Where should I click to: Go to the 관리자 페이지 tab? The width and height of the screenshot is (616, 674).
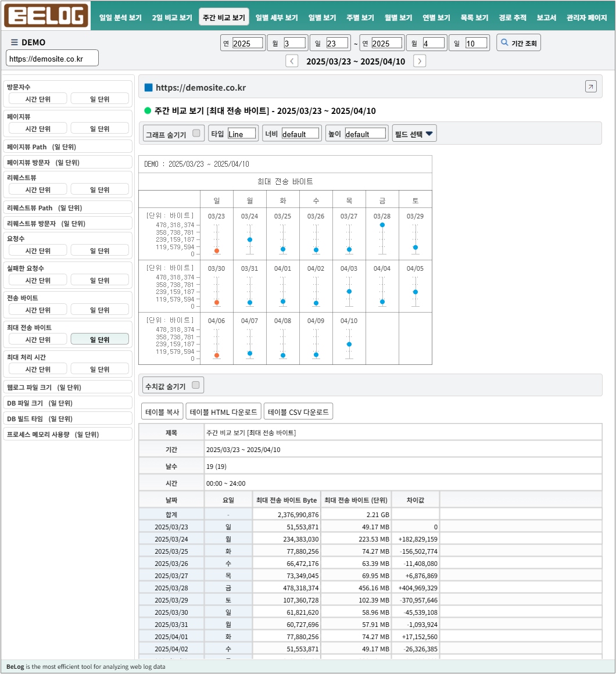pyautogui.click(x=587, y=17)
